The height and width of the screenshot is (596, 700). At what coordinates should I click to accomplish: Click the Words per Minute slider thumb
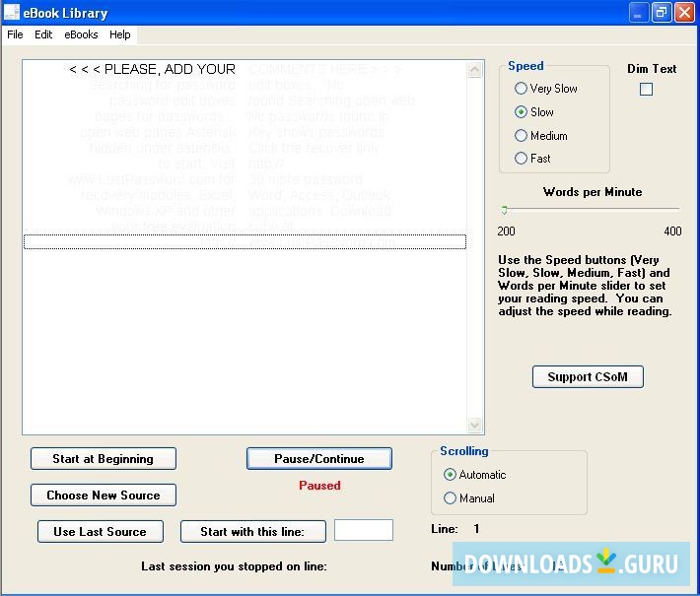click(505, 210)
